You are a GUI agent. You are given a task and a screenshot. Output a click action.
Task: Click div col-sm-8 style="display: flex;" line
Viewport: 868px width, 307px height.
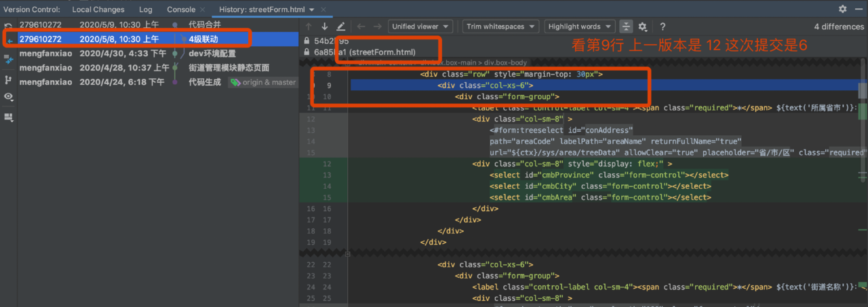click(x=572, y=164)
